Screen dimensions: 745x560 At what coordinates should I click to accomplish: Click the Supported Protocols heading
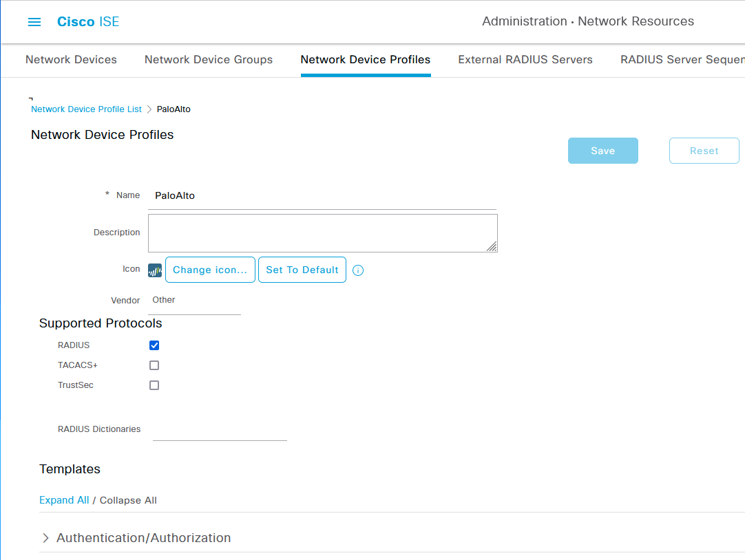tap(101, 323)
